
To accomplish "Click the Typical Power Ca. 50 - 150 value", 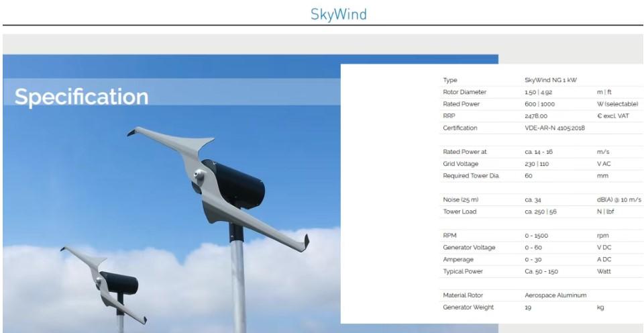I will [x=541, y=271].
